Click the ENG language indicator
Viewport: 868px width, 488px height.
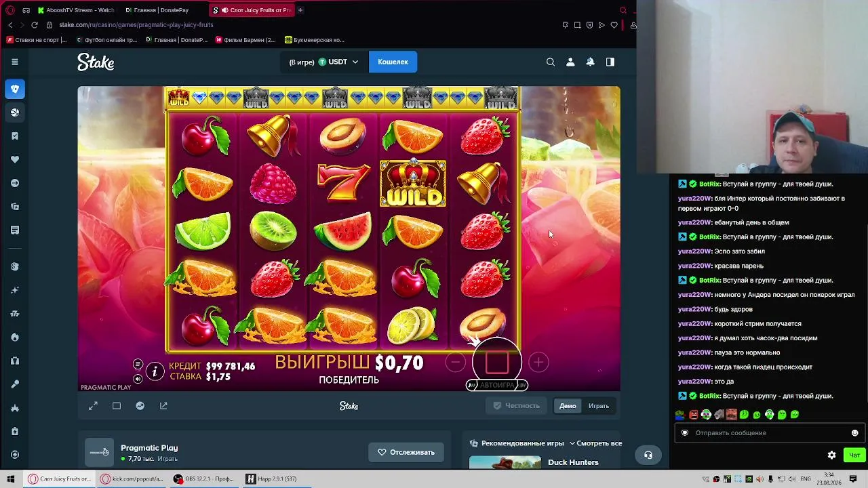click(x=806, y=479)
